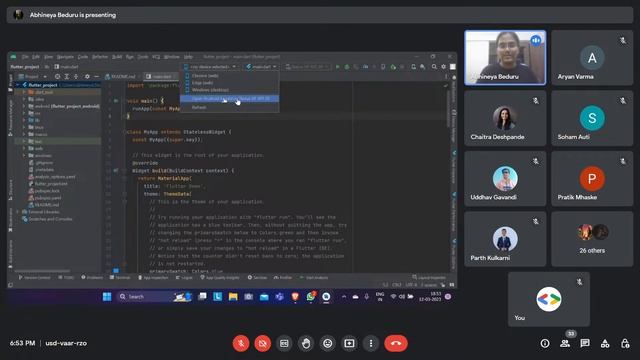
Task: Unmute the microphone in the call bar
Action: (241, 343)
